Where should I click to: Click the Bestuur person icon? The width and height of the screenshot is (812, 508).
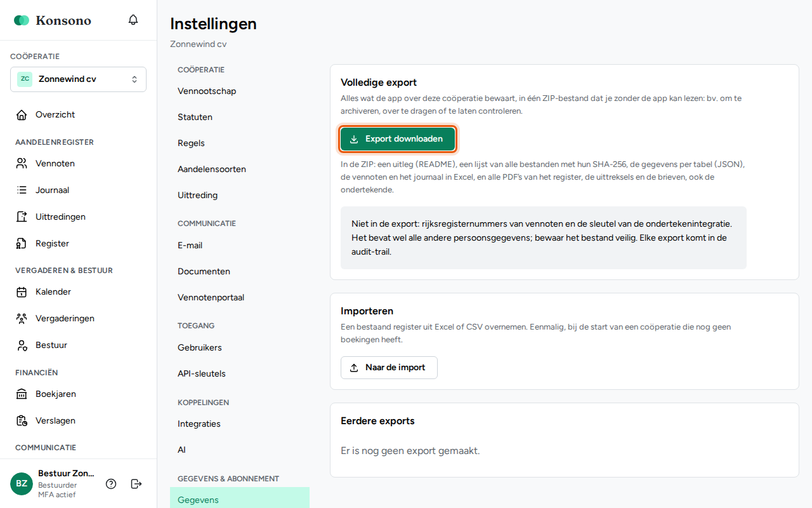point(22,345)
